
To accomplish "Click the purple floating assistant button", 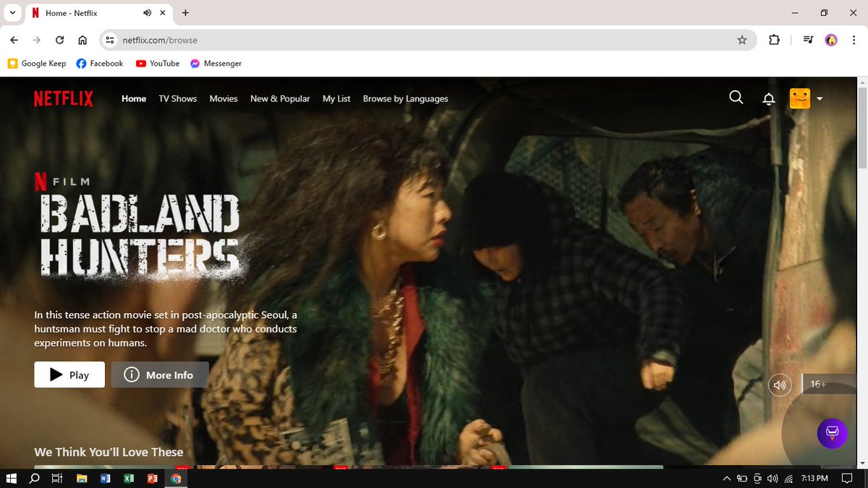I will point(832,433).
